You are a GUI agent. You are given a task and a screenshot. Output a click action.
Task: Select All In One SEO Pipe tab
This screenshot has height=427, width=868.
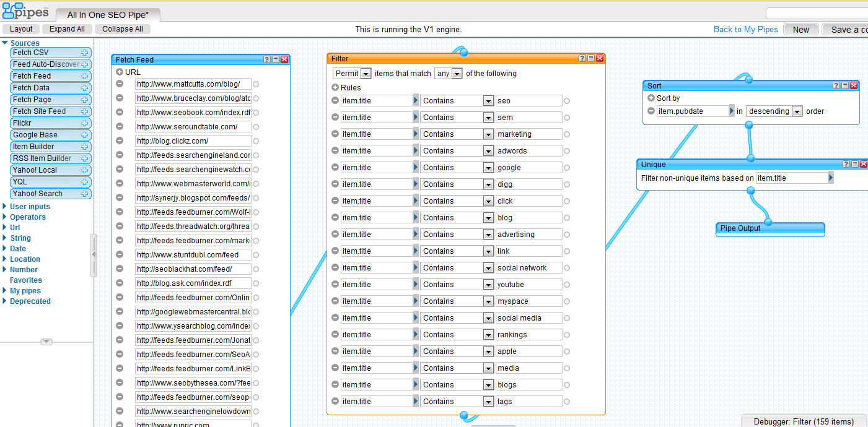108,15
